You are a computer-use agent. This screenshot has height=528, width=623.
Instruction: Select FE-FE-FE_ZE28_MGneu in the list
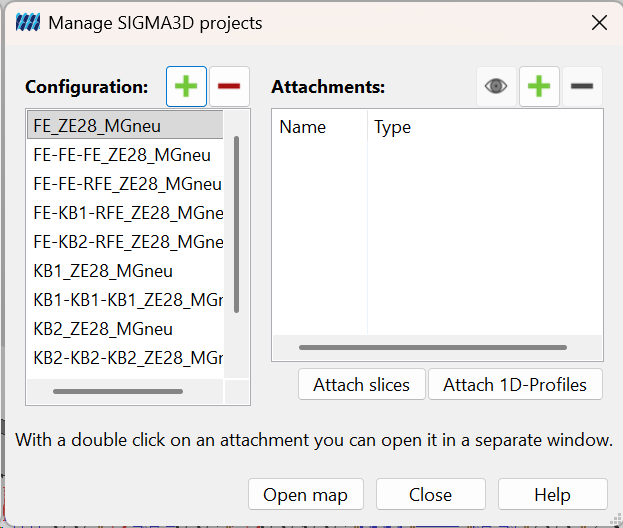tap(125, 155)
